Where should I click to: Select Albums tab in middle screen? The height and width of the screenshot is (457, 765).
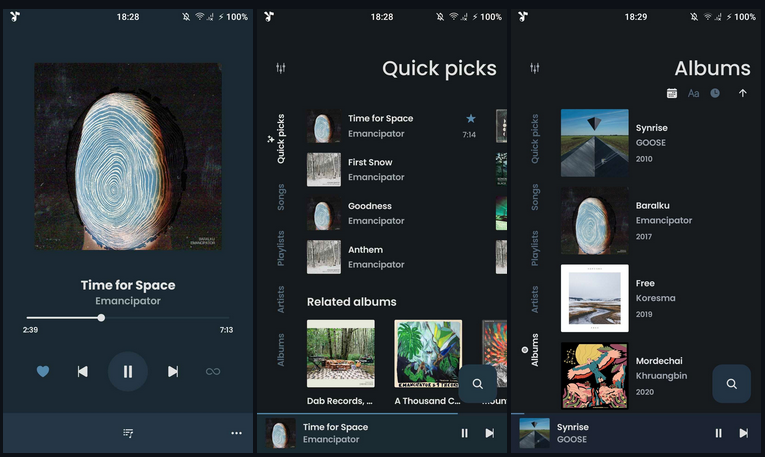click(x=281, y=350)
